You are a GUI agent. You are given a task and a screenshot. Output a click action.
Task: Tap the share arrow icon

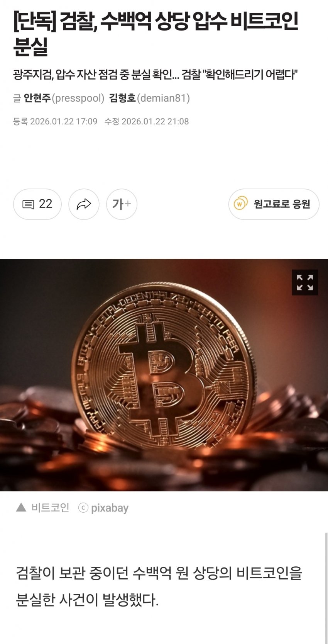[84, 204]
